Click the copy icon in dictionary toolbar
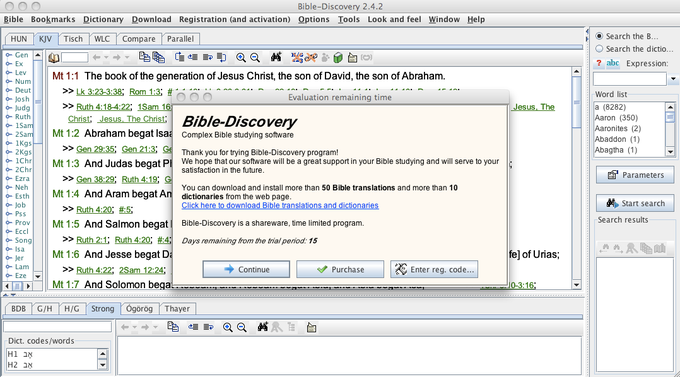 (x=173, y=327)
